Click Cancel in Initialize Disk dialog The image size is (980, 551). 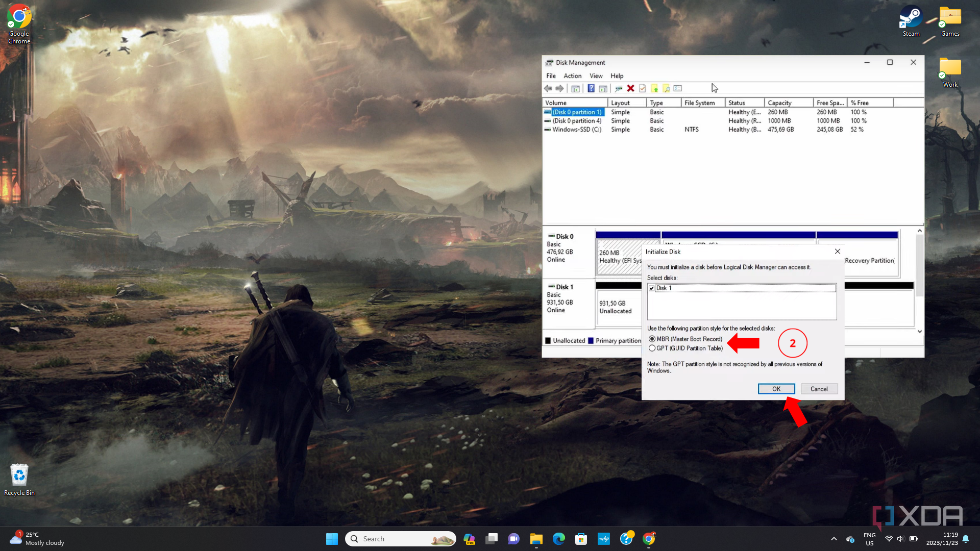819,389
